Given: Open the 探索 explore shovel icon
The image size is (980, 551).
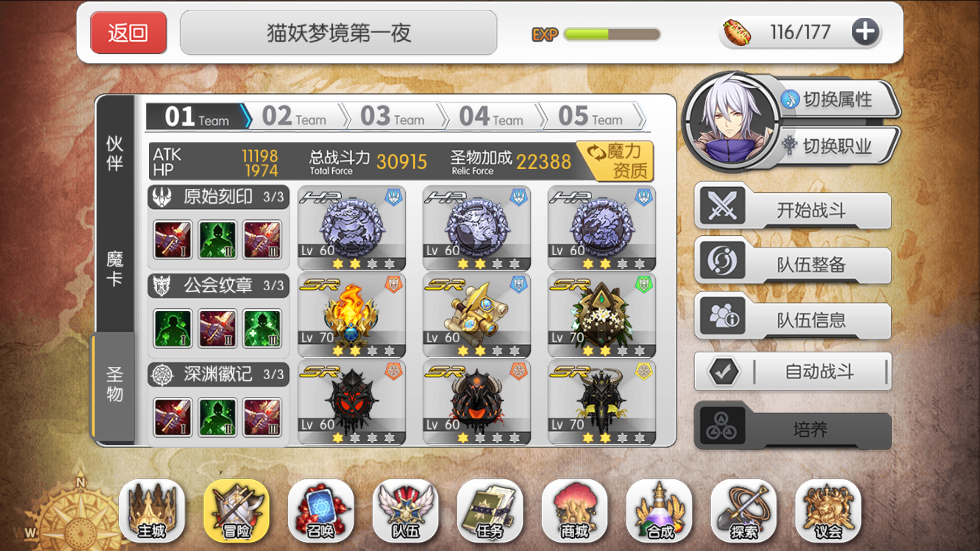Looking at the screenshot, I should [x=744, y=511].
